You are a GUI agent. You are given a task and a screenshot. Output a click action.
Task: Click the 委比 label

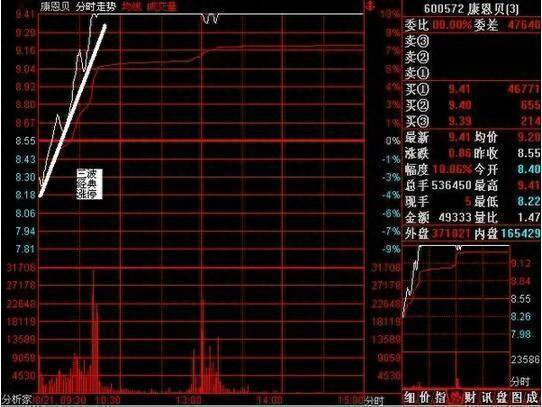(x=417, y=25)
